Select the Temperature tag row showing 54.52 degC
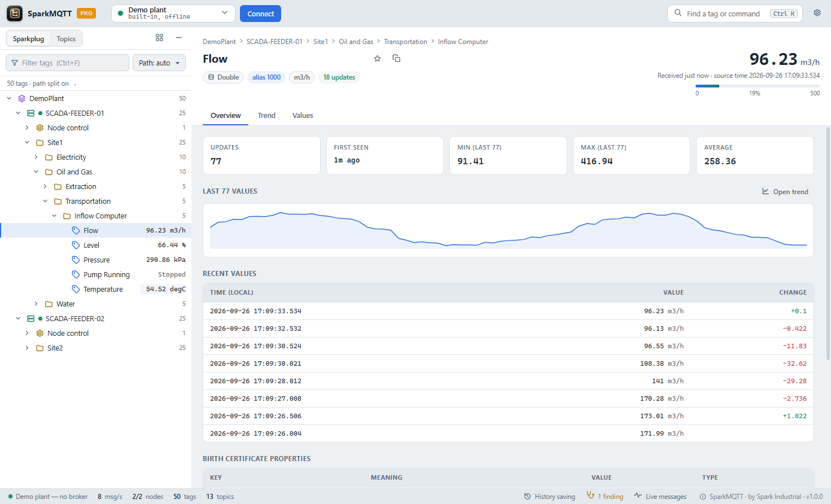Image resolution: width=831 pixels, height=504 pixels. tap(96, 289)
